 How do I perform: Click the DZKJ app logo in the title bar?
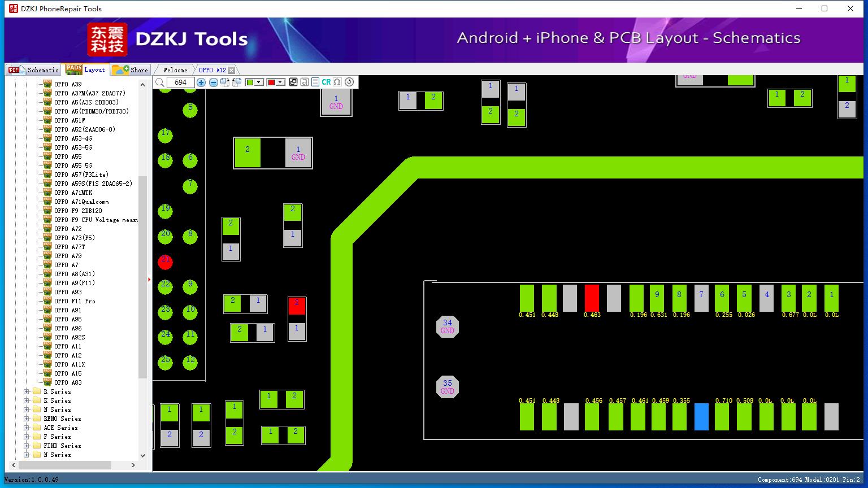pyautogui.click(x=13, y=9)
